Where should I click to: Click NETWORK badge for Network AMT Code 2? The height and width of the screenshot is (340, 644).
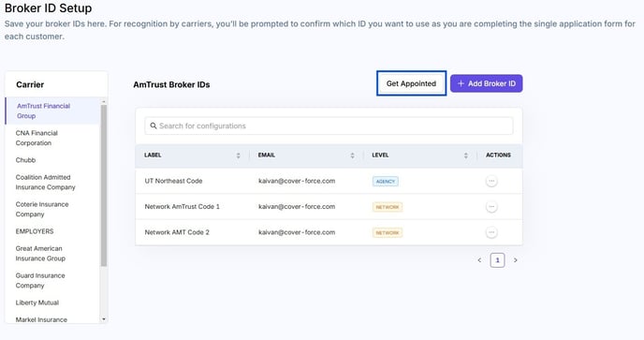coord(388,232)
